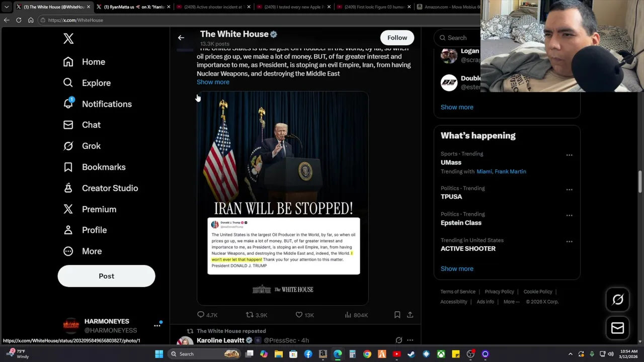644x362 pixels.
Task: Switch to Amazon.com Mova Mobius tab
Action: pos(448,7)
